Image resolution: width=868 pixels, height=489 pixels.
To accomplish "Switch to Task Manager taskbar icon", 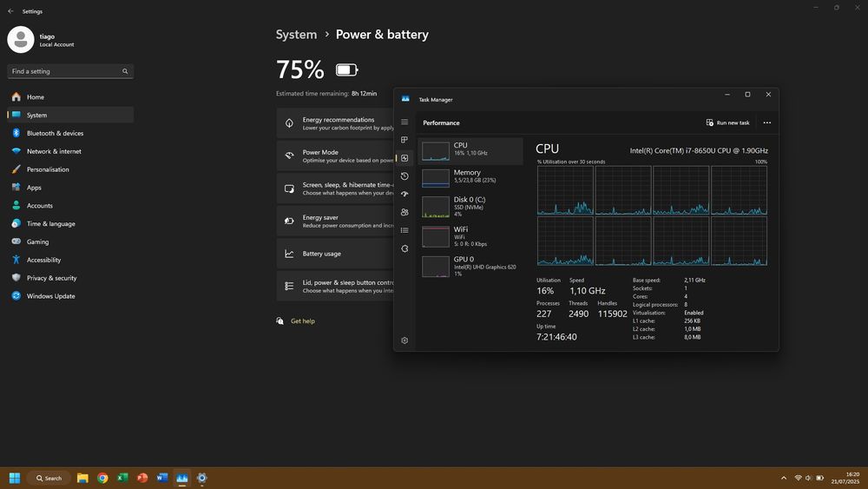I will tap(182, 478).
